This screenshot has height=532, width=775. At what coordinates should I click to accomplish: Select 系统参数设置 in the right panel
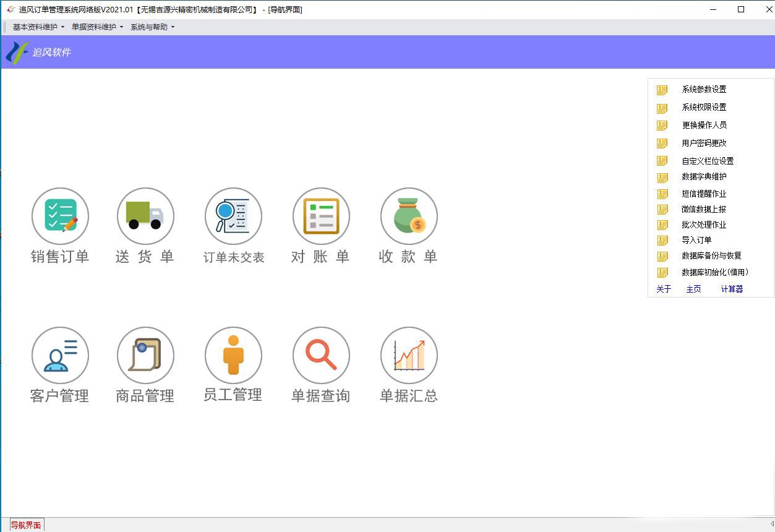704,90
